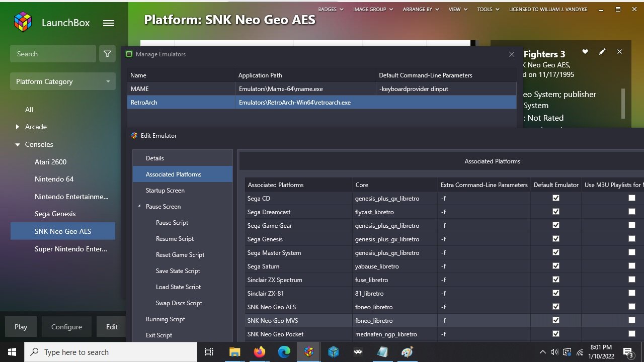Close the game details panel
The width and height of the screenshot is (644, 362).
[619, 51]
